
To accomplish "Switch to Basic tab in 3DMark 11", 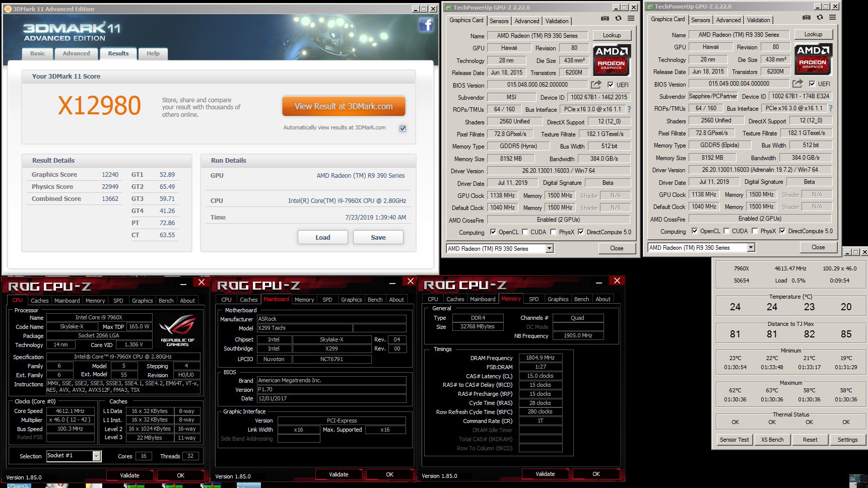I will point(38,53).
